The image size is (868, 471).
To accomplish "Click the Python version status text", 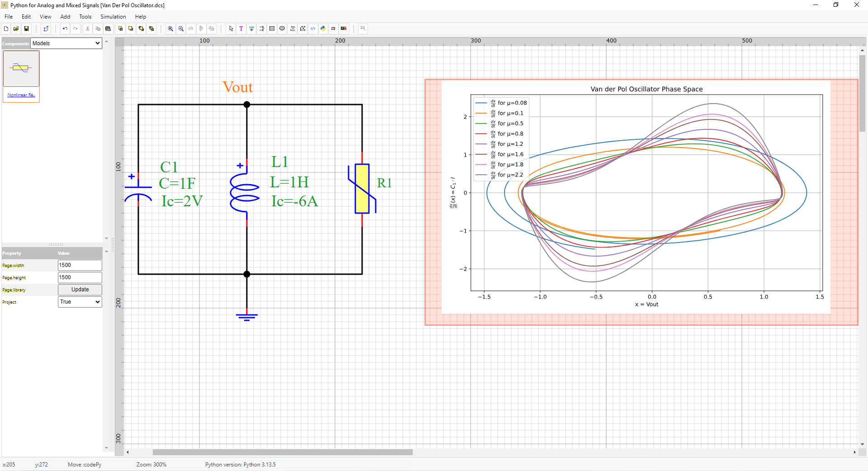I will 241,465.
